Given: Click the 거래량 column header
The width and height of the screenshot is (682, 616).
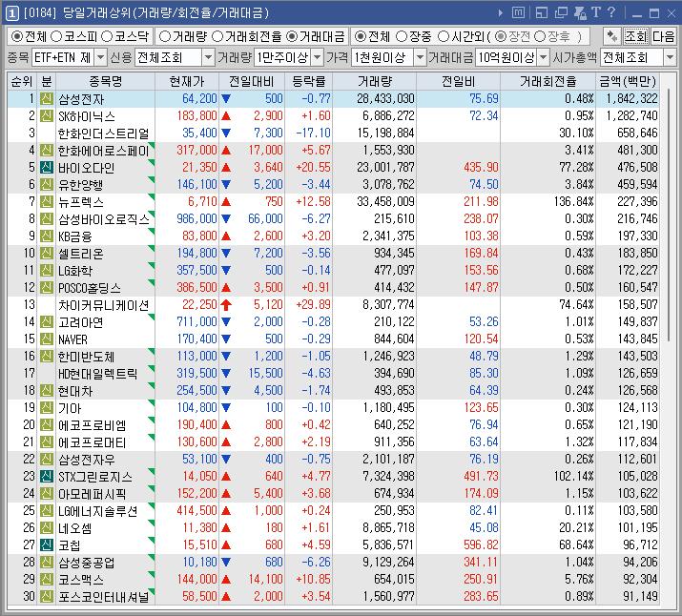Looking at the screenshot, I should pos(375,81).
